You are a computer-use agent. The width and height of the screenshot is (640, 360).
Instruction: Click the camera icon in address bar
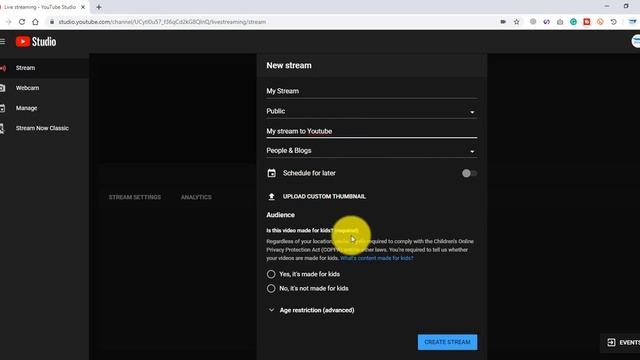503,22
